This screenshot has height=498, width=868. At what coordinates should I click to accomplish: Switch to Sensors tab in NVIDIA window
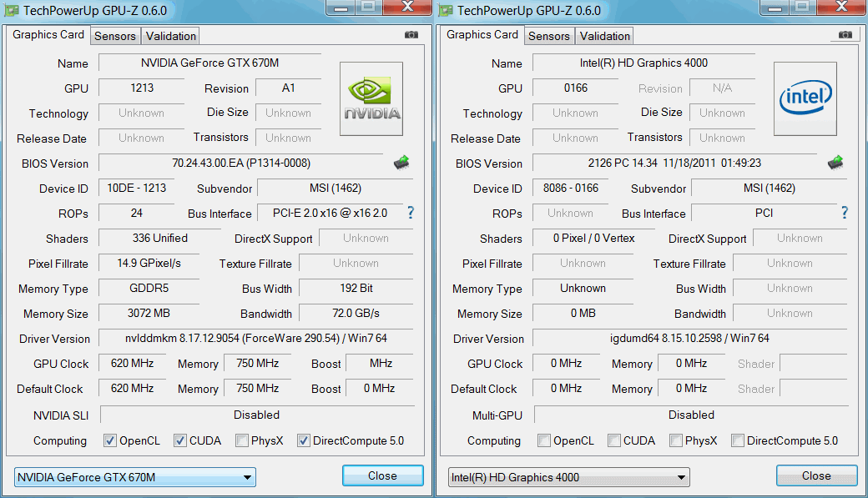click(114, 36)
